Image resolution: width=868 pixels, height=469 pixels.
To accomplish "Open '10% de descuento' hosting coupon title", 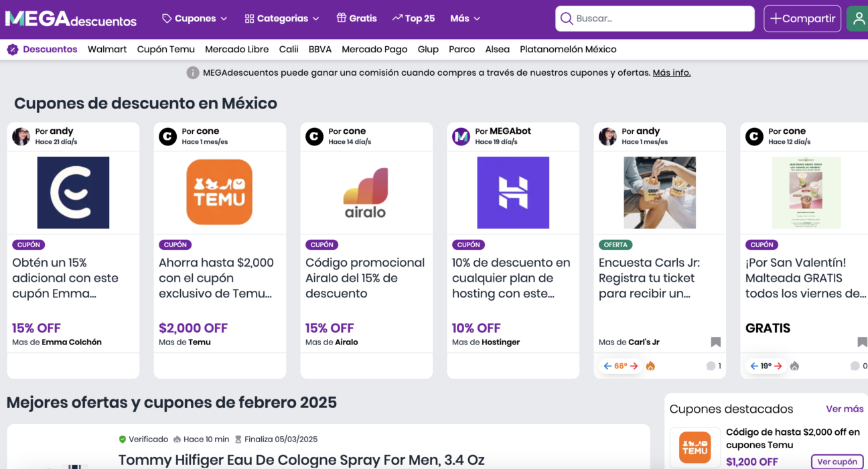I will point(511,278).
